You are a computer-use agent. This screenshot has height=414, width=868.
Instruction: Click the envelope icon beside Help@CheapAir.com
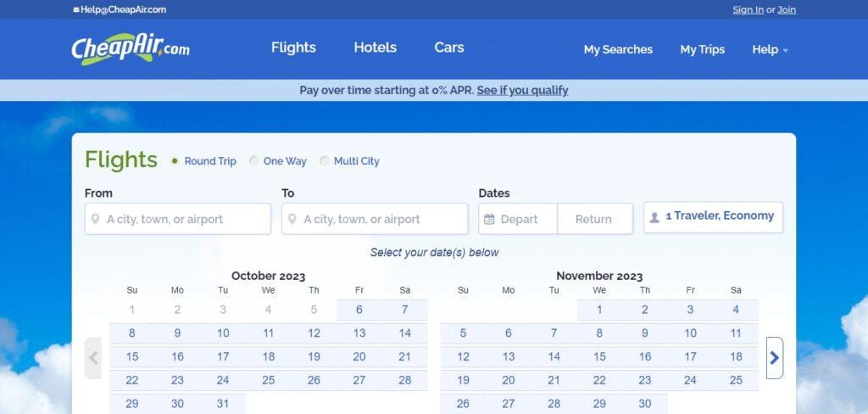pos(75,9)
